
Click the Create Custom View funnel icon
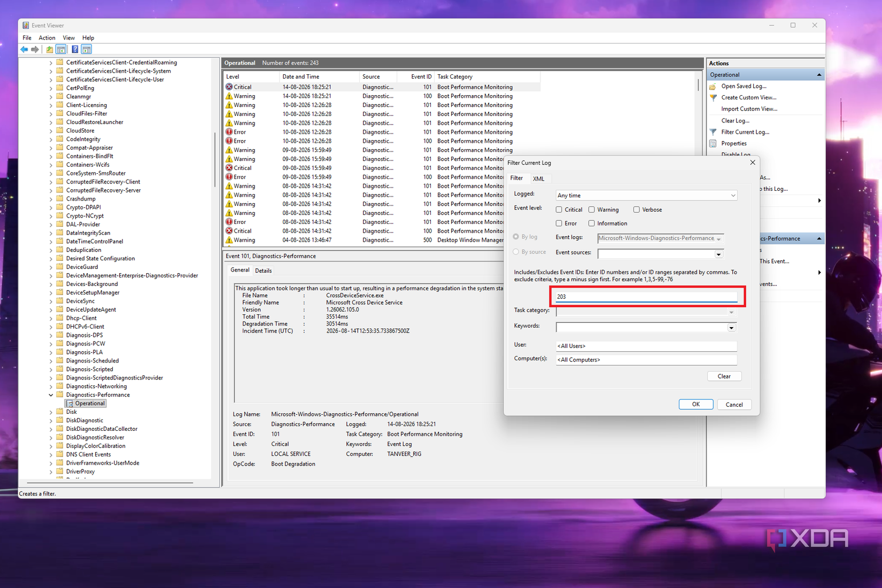coord(713,97)
